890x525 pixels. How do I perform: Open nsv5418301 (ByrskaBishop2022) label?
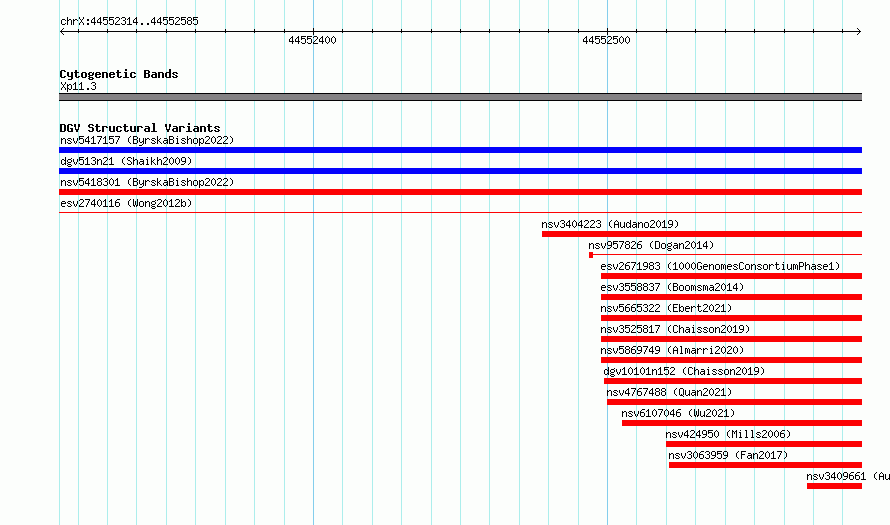(147, 182)
